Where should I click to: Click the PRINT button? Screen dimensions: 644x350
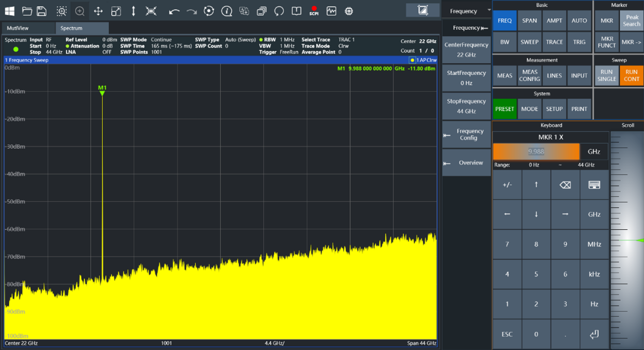click(x=579, y=109)
